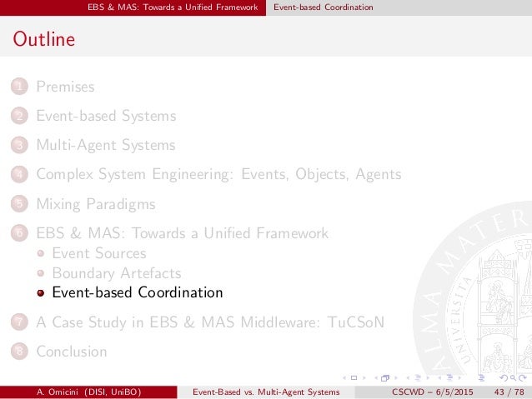
Task: Click the subsection navigation icon
Action: pyautogui.click(x=418, y=377)
